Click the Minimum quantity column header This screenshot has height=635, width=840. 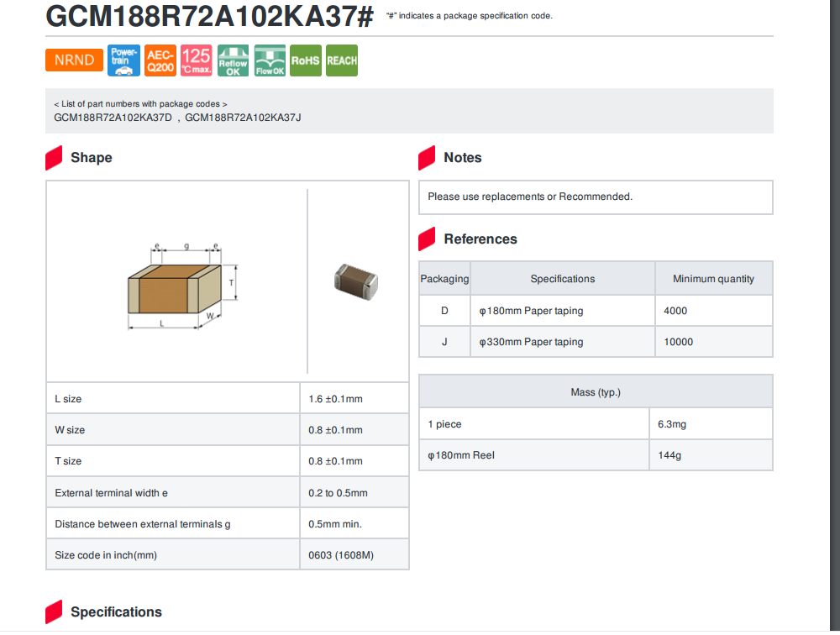coord(713,279)
